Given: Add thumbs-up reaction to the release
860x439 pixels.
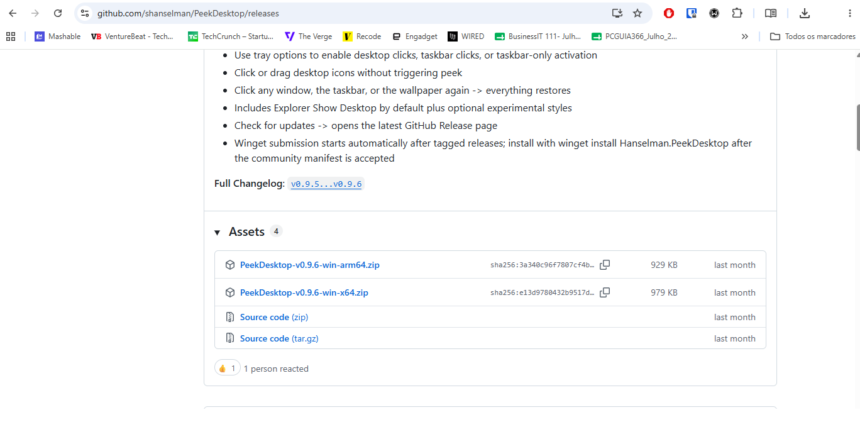Looking at the screenshot, I should 227,369.
